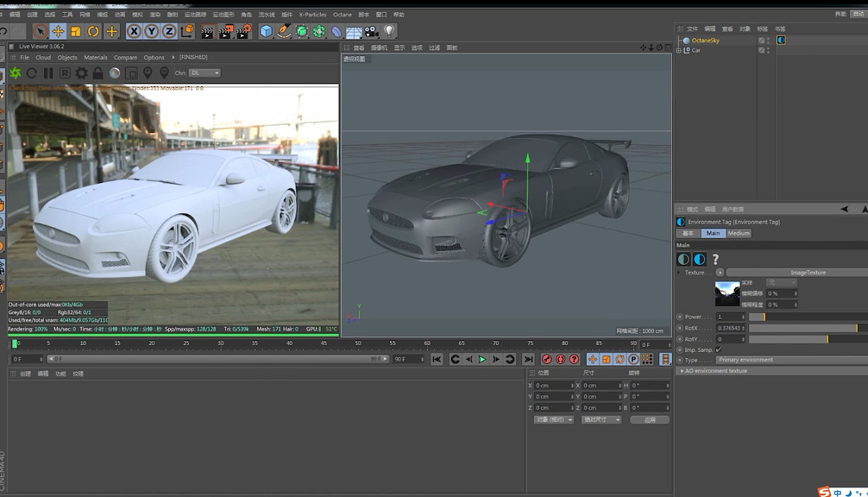Viewport: 868px width, 497px height.
Task: Select the Move tool in top toolbar
Action: click(58, 31)
